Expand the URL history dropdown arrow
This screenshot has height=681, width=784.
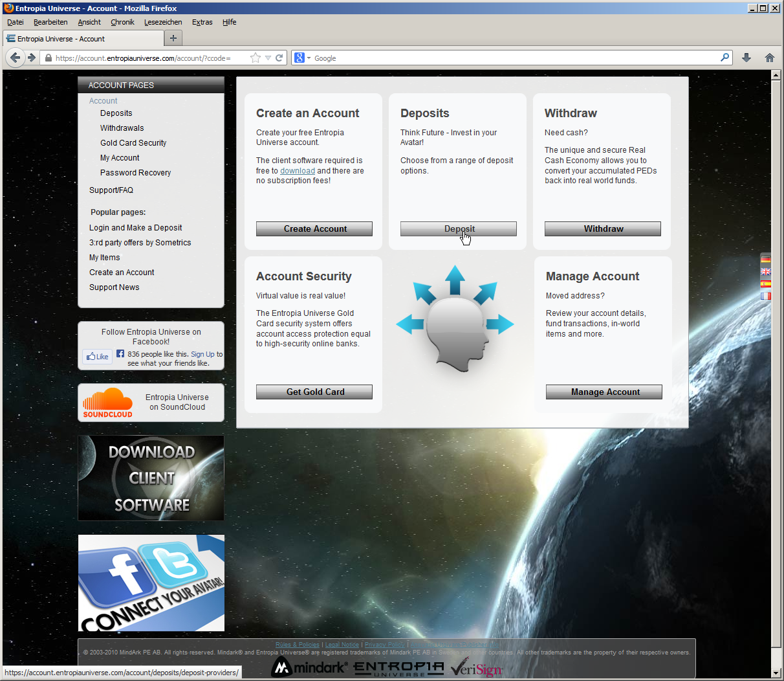point(268,58)
